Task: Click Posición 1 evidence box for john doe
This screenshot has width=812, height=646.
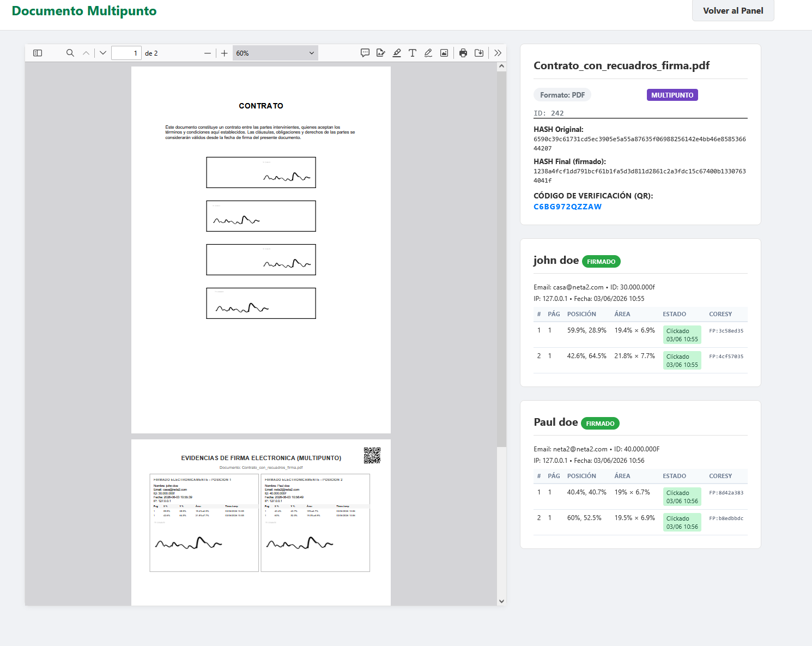Action: (x=204, y=523)
